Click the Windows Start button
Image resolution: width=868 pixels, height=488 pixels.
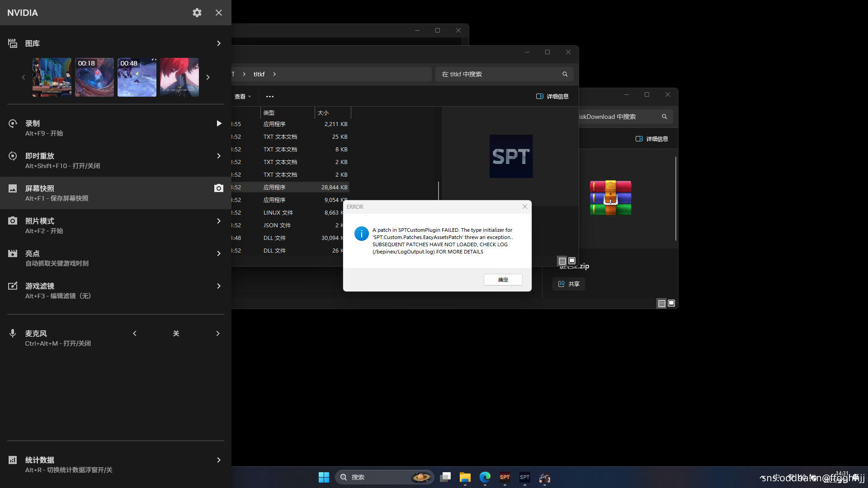(324, 477)
